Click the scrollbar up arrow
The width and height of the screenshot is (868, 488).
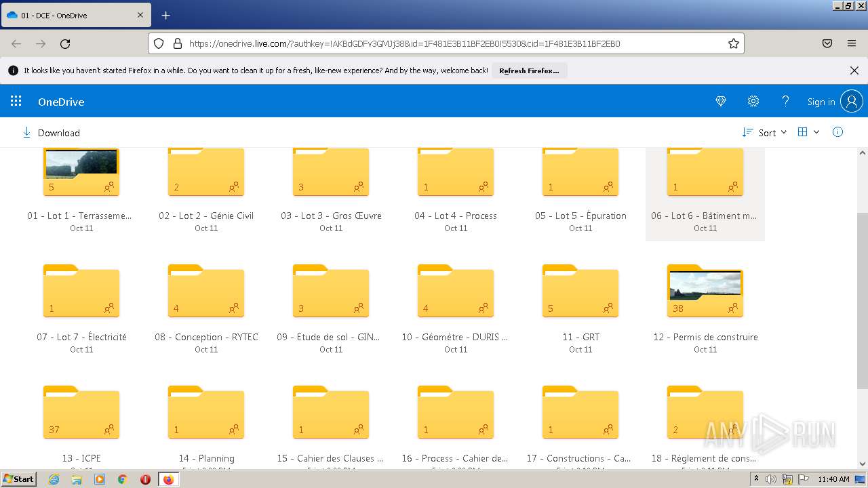pos(862,153)
